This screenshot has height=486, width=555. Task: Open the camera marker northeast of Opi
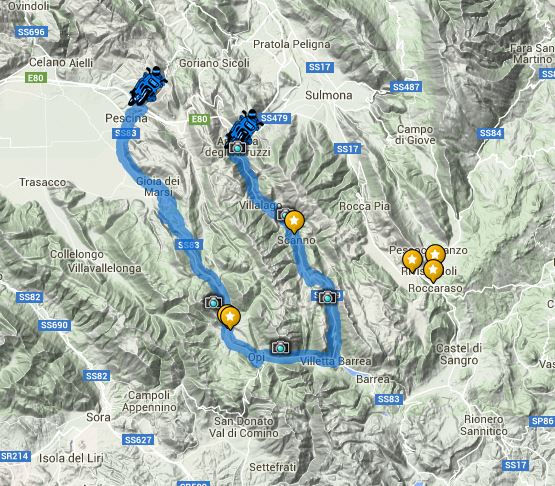(280, 348)
